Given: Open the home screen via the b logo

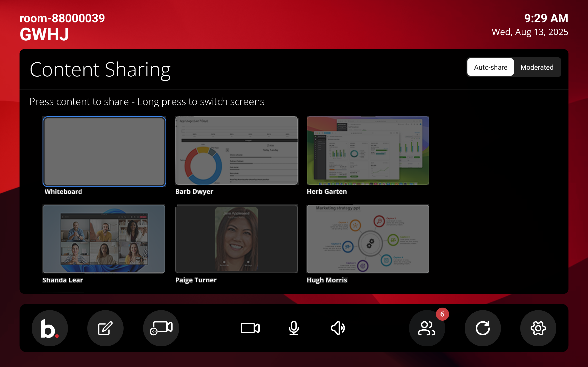Looking at the screenshot, I should coord(50,328).
